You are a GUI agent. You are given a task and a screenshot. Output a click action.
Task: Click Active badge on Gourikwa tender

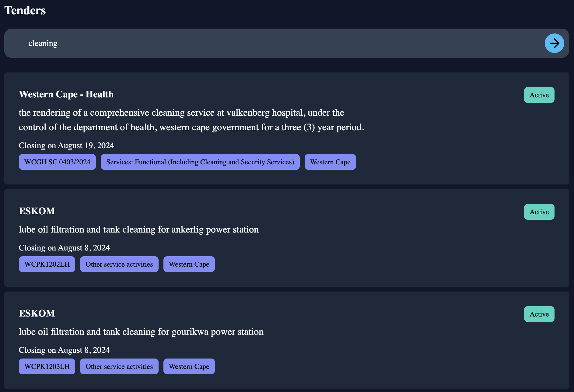(x=539, y=314)
